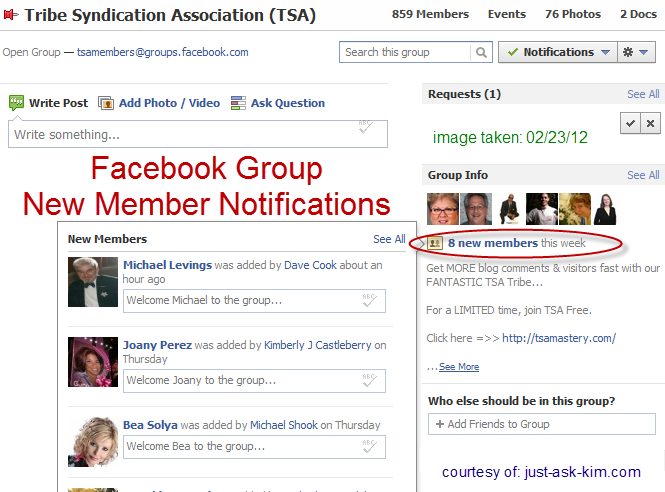
Task: Open Joany Perez profile link
Action: pyautogui.click(x=157, y=345)
